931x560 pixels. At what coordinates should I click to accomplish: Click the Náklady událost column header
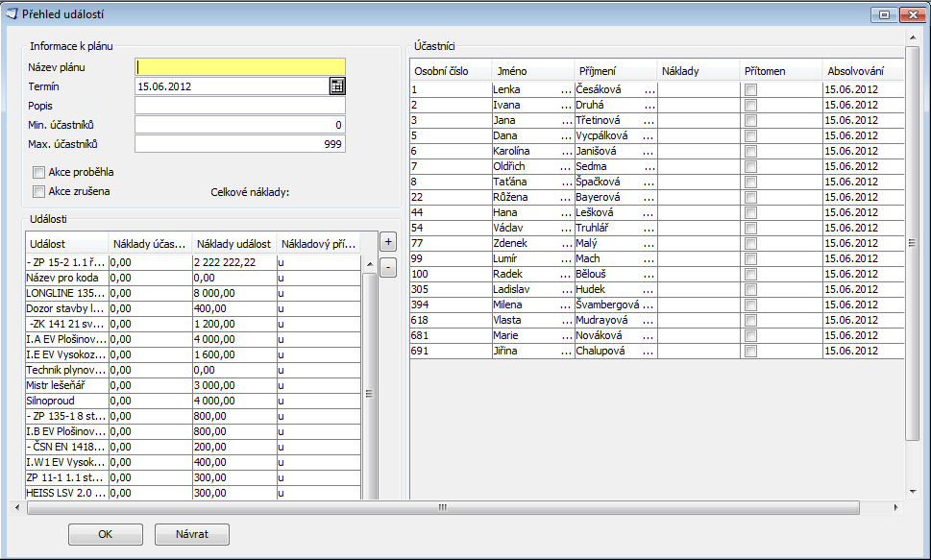point(233,244)
